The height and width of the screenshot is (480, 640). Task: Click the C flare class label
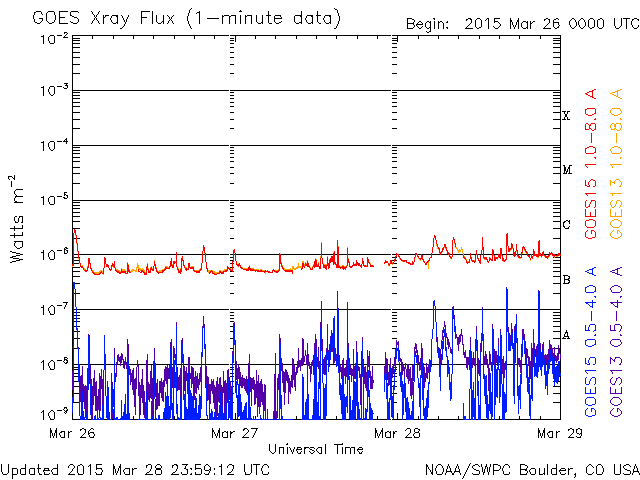(x=566, y=225)
